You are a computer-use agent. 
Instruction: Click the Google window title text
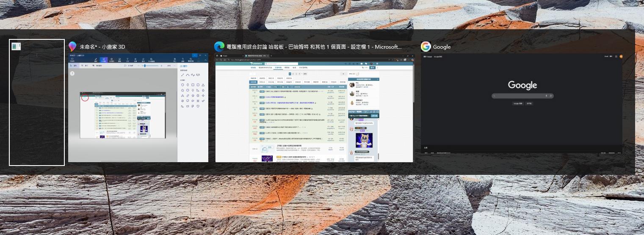pyautogui.click(x=442, y=47)
